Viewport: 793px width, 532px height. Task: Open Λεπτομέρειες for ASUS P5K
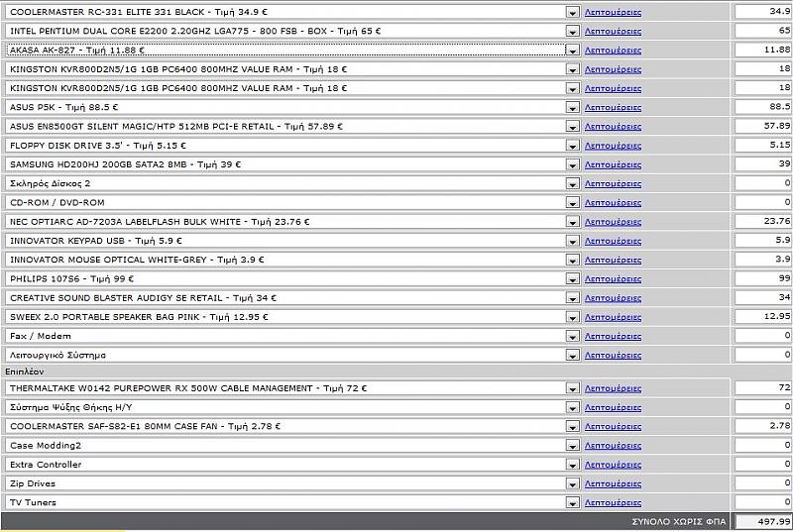pyautogui.click(x=613, y=108)
